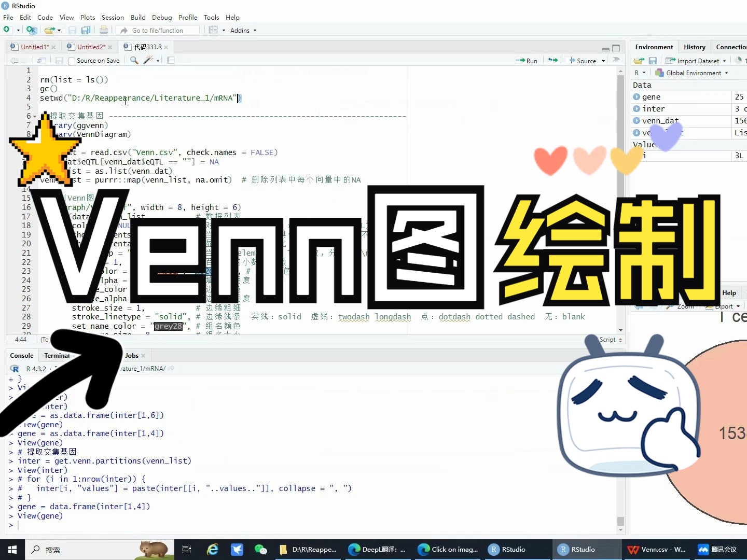
Task: Expand the recent files dropdown arrow
Action: click(59, 30)
